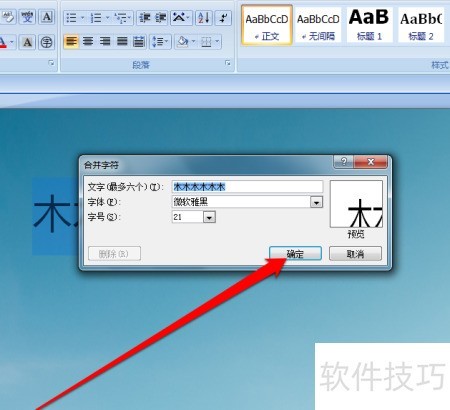Show or hide paragraph marks
The height and width of the screenshot is (410, 450).
223,17
